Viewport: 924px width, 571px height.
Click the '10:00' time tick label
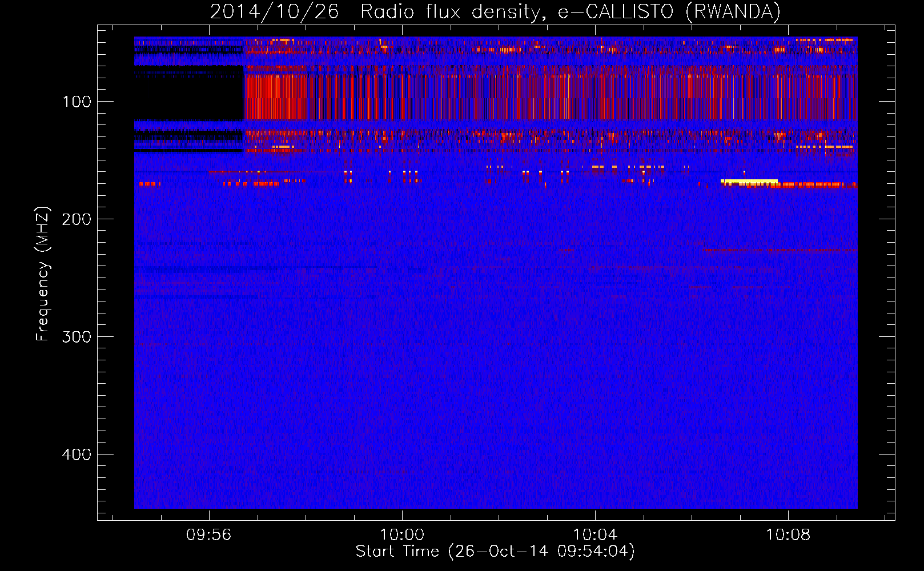pyautogui.click(x=402, y=534)
